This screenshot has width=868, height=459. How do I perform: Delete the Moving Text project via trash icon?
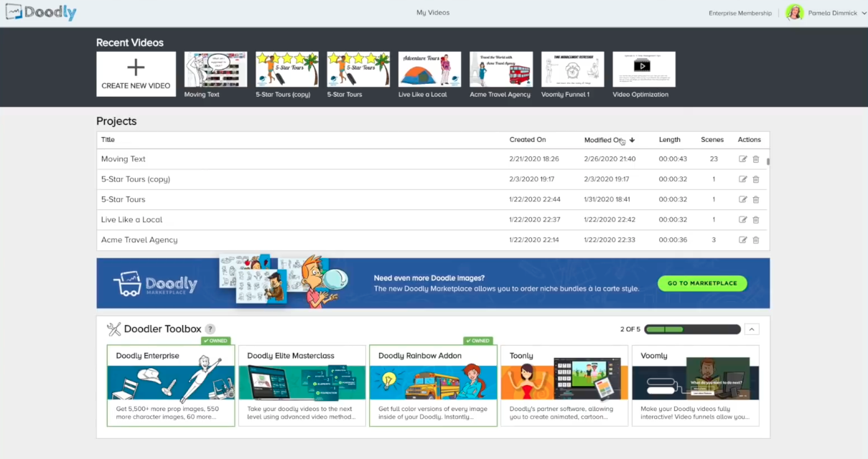tap(756, 159)
